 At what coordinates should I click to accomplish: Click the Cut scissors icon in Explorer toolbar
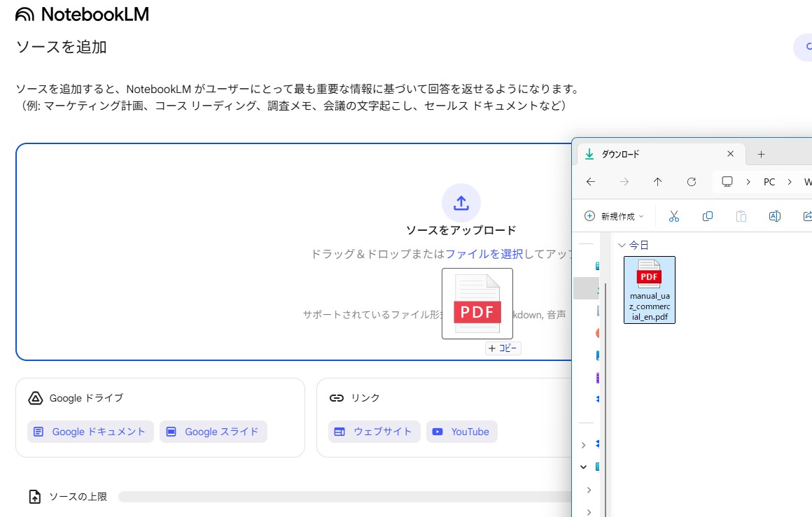pyautogui.click(x=674, y=215)
